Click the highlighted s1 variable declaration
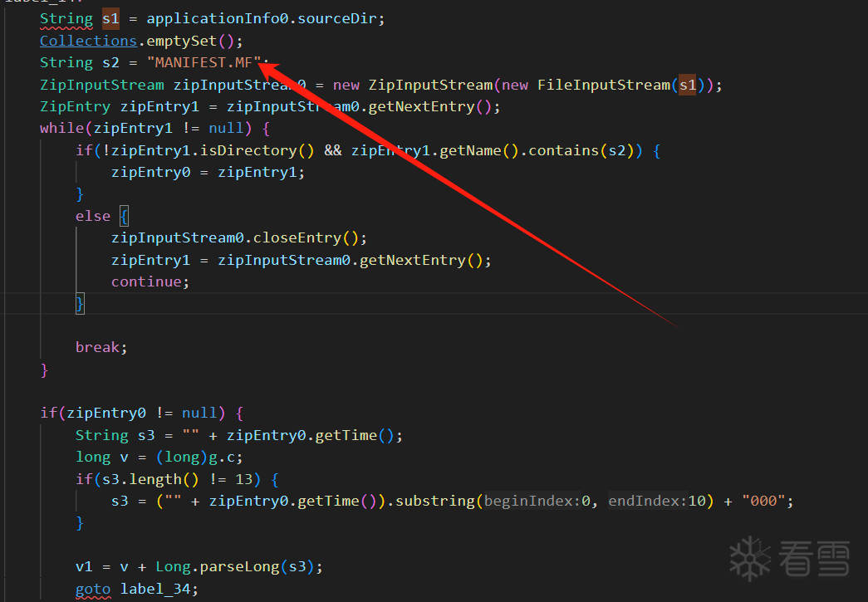The image size is (868, 602). tap(110, 19)
